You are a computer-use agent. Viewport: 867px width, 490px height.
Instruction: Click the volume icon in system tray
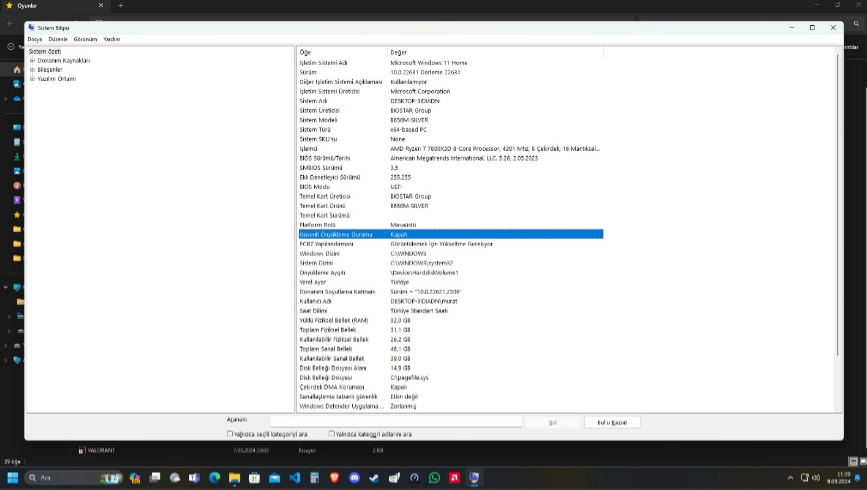pos(816,478)
